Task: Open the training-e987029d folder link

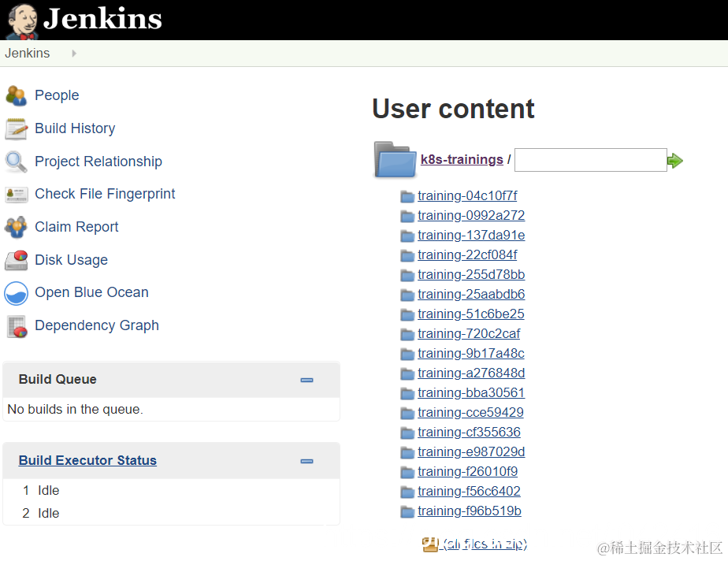Action: point(471,451)
